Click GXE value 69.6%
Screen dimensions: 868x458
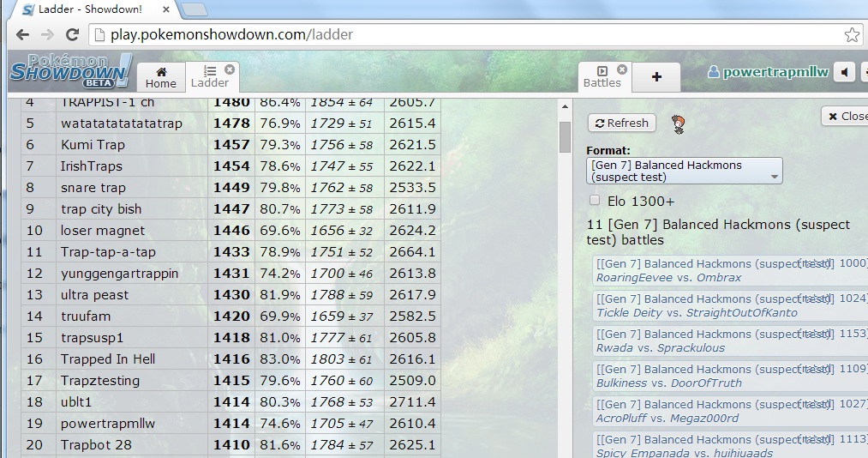[x=280, y=231]
